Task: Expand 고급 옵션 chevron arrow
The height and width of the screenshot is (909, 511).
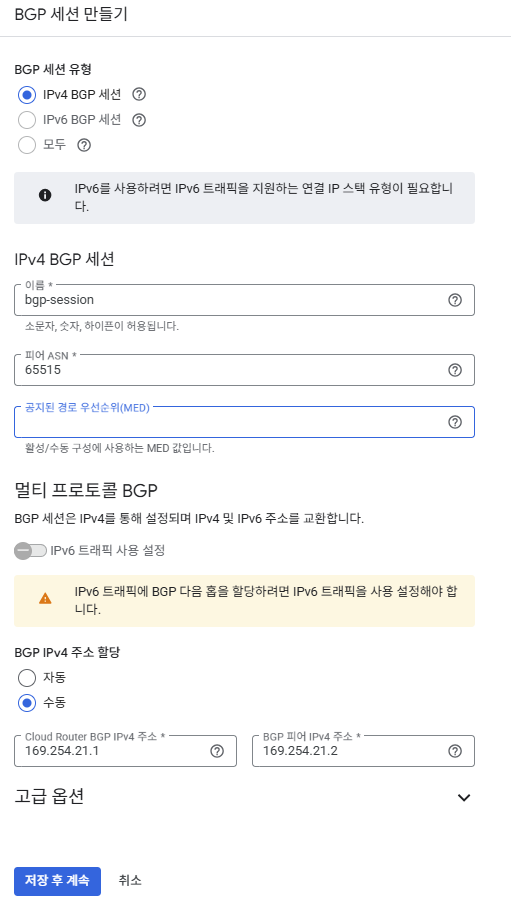Action: 464,798
